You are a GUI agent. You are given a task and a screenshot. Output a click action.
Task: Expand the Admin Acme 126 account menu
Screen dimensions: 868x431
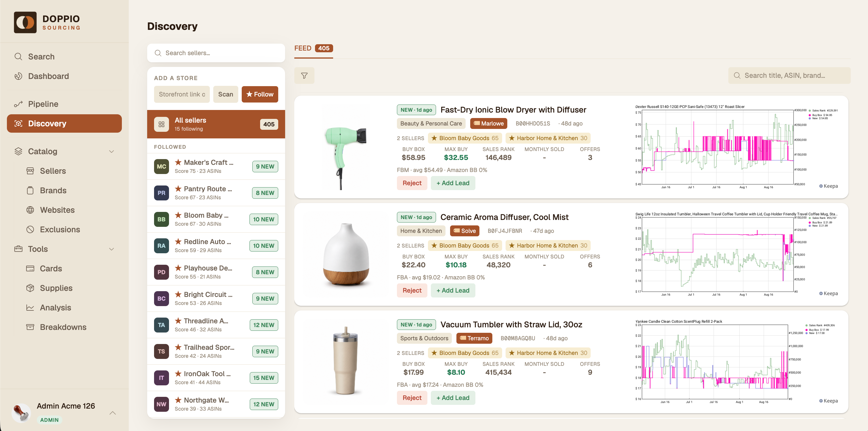[x=113, y=413]
